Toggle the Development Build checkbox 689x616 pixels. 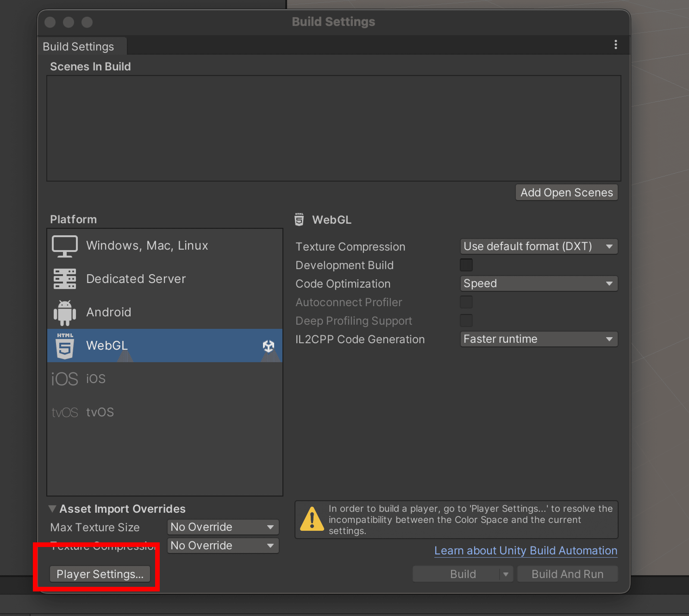pos(466,265)
